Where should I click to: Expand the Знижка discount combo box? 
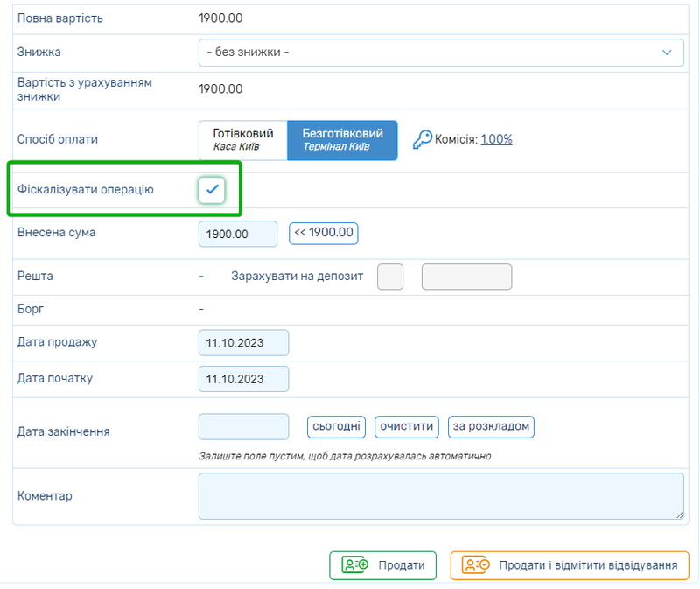[440, 53]
